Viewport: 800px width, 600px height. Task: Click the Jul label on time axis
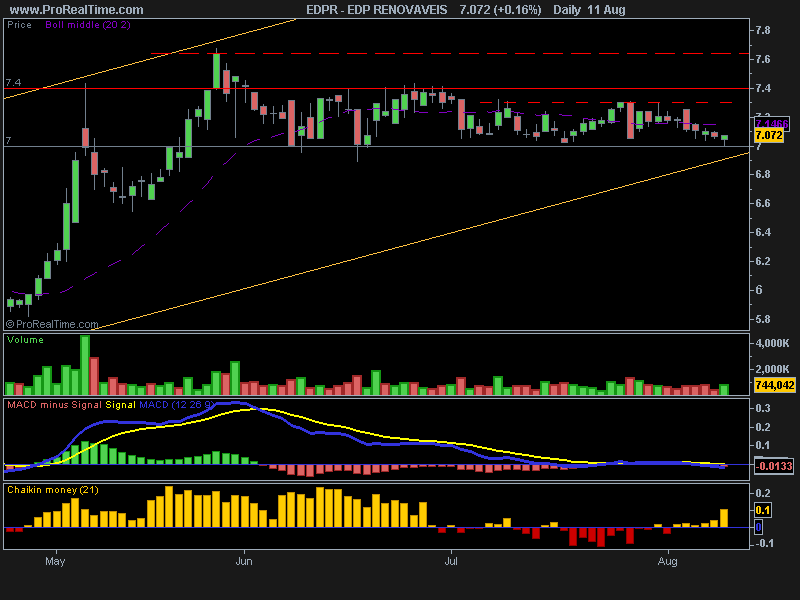tap(451, 561)
